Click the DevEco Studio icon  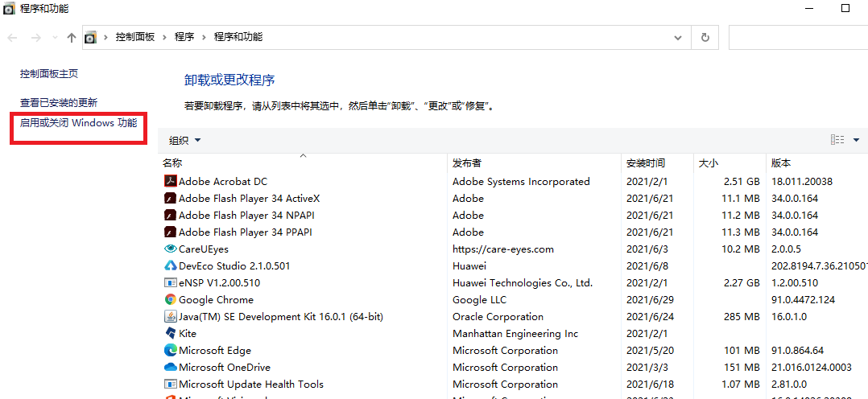(x=170, y=266)
